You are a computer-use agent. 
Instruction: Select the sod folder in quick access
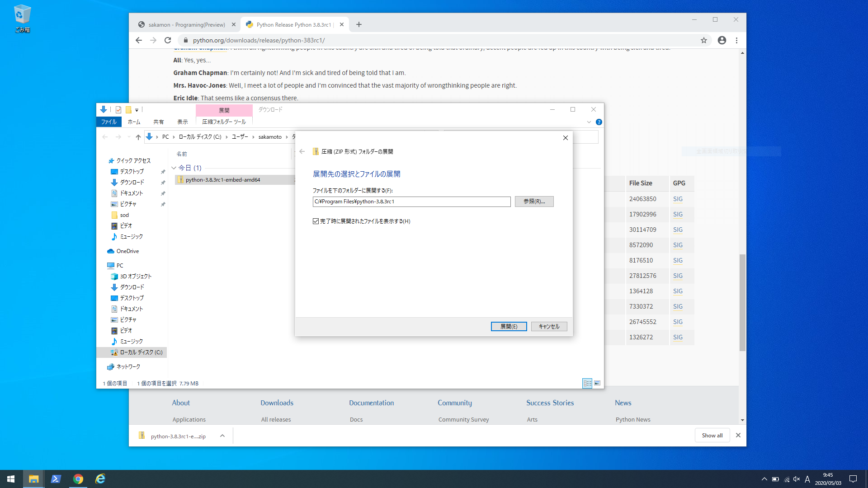point(120,215)
